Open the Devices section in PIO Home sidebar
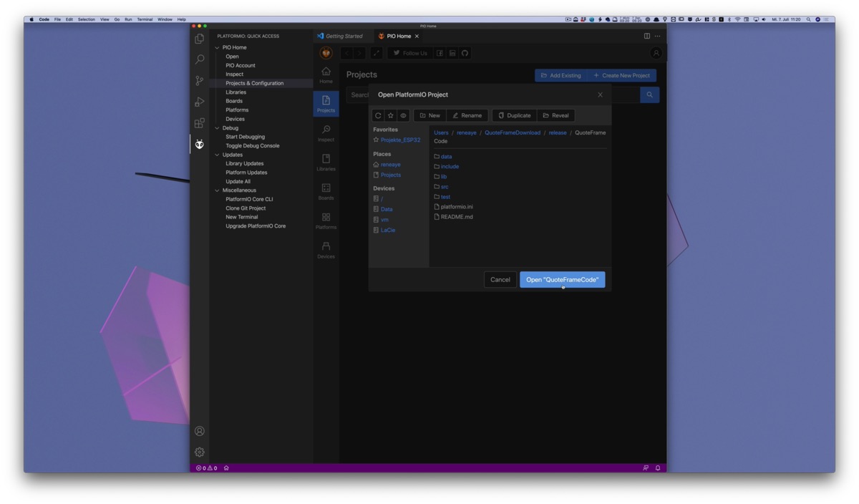 pyautogui.click(x=326, y=250)
